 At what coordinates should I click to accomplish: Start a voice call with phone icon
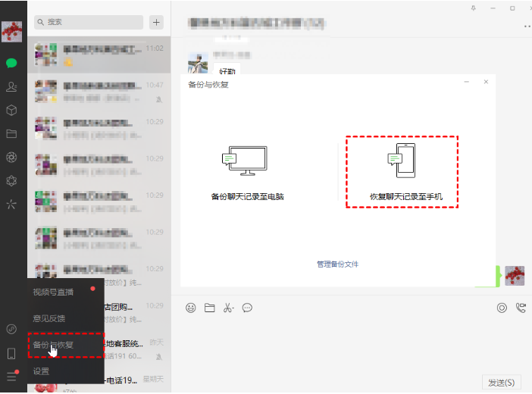[521, 308]
